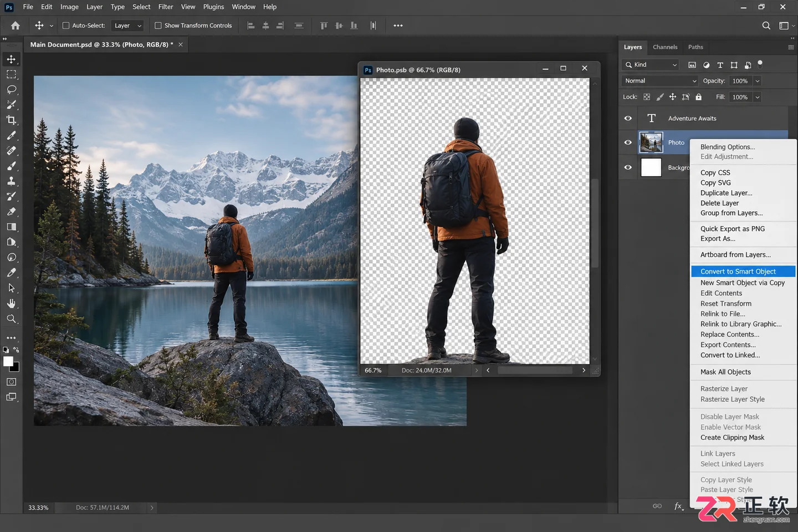Image resolution: width=798 pixels, height=532 pixels.
Task: Select the Hand tool
Action: [x=11, y=303]
